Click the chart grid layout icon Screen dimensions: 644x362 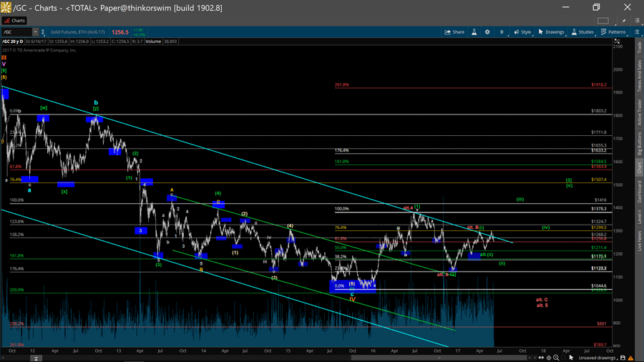coord(603,21)
